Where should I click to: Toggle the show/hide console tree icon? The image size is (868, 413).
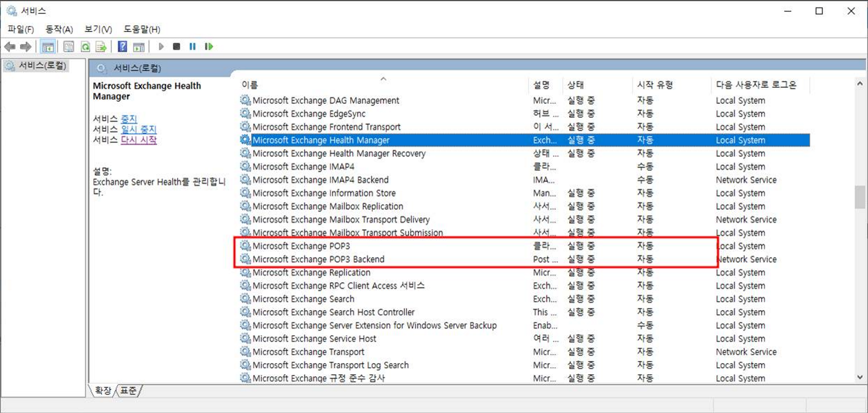[47, 47]
